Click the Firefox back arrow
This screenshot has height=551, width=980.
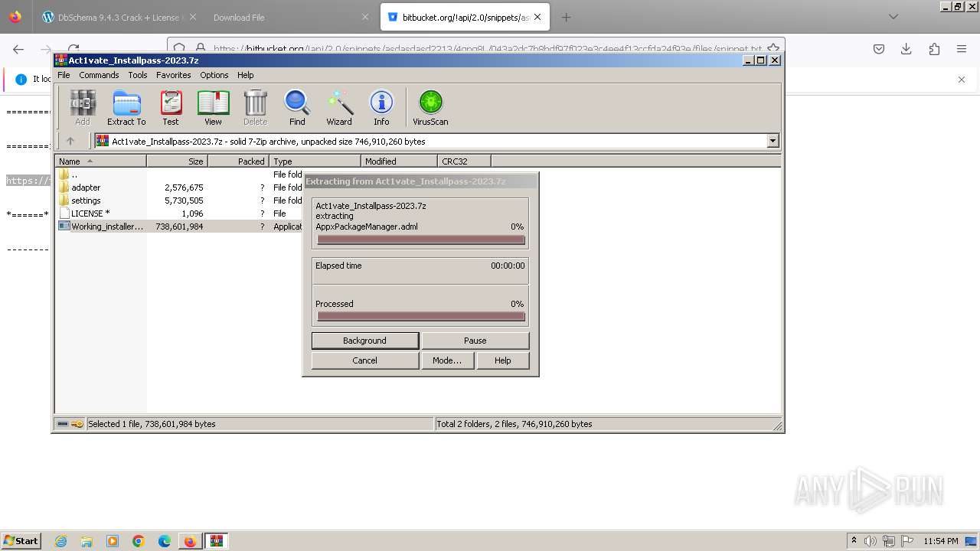(x=18, y=49)
